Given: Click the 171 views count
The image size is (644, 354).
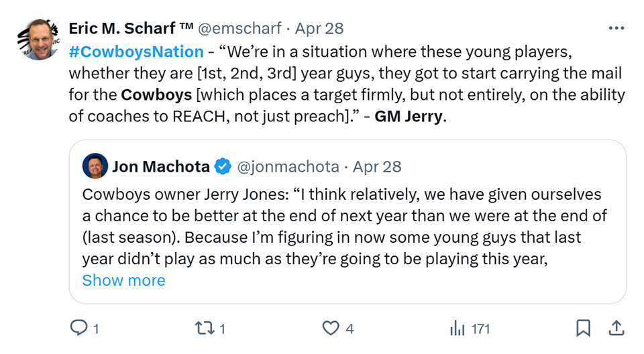Looking at the screenshot, I should [480, 329].
